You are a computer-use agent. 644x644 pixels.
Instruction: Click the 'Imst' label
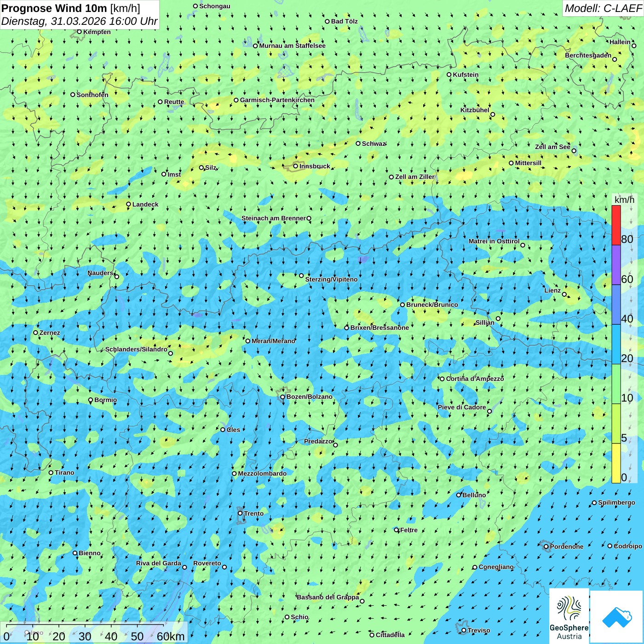pyautogui.click(x=174, y=174)
